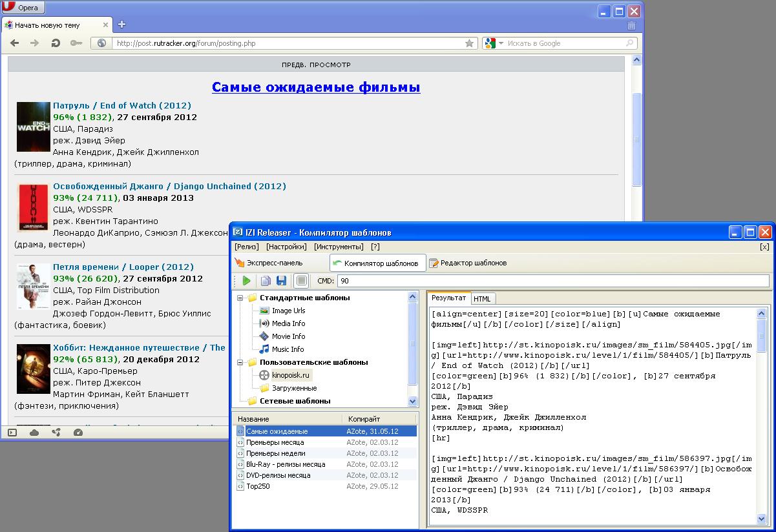Collapse the Стандартные шаблоны tree node
Viewport: 776px width, 532px height.
tap(240, 298)
